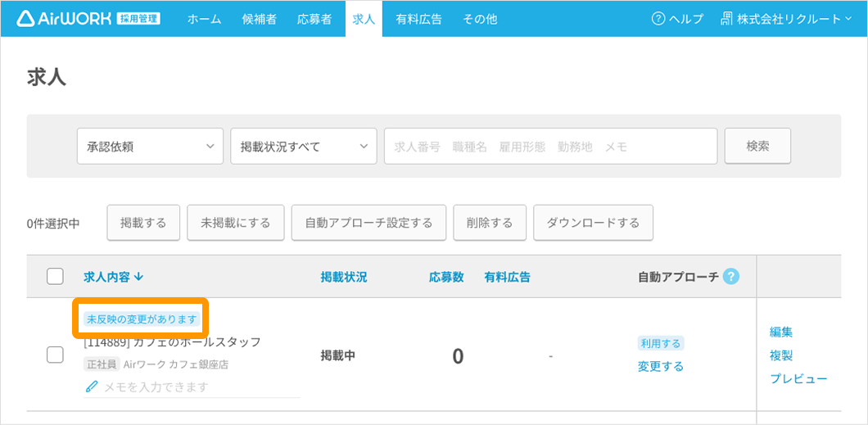Click the pencil memo icon
The width and height of the screenshot is (868, 425).
pos(92,387)
